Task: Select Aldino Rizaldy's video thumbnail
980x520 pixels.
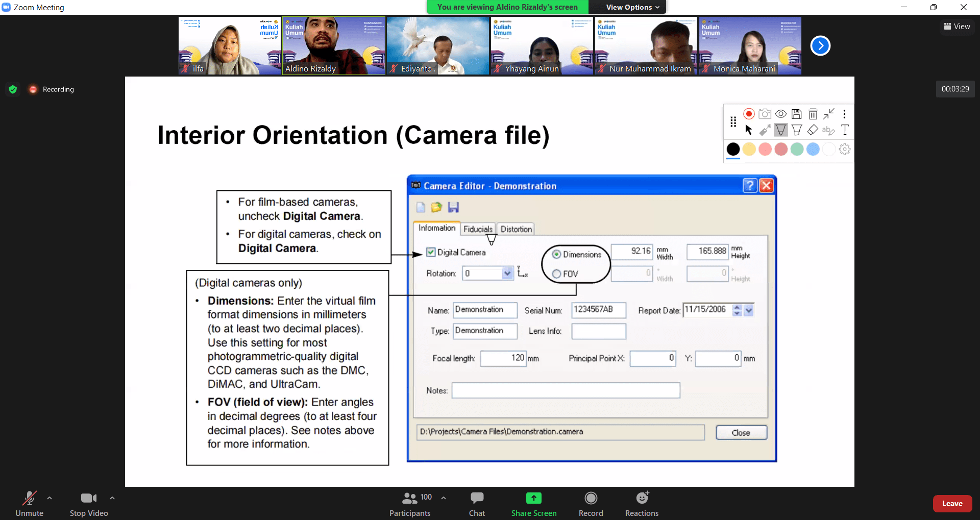Action: [x=334, y=46]
